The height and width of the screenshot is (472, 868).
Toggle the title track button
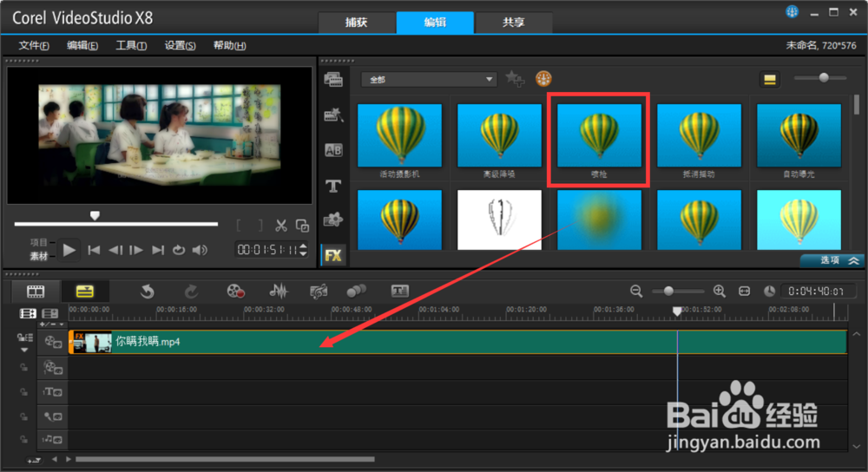53,392
